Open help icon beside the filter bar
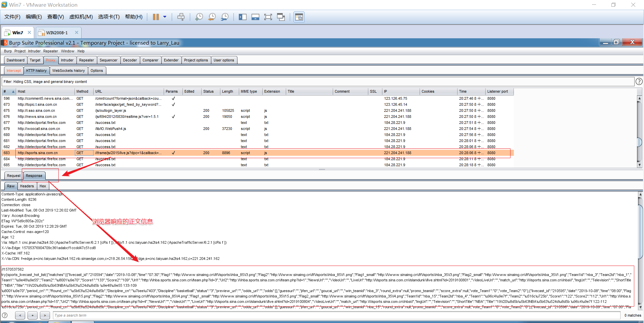 pos(639,82)
